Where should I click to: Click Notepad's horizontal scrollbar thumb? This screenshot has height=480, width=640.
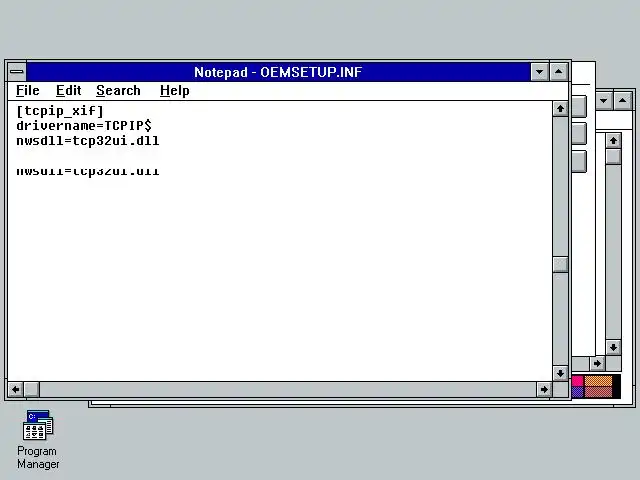(31, 389)
